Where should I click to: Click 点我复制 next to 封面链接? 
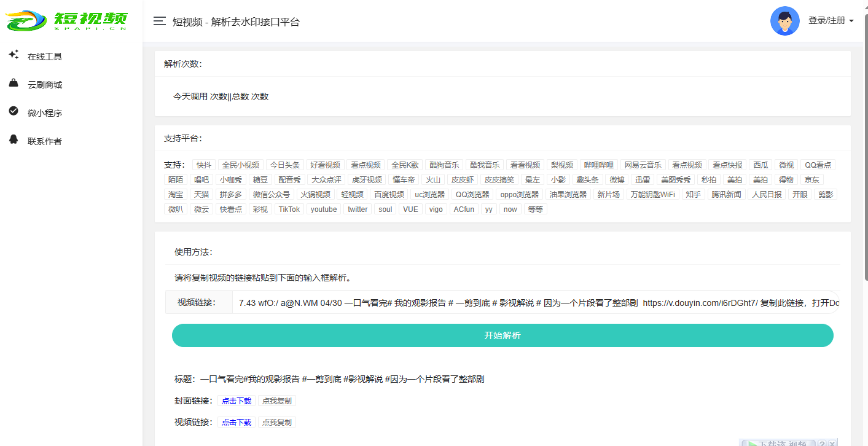point(277,401)
